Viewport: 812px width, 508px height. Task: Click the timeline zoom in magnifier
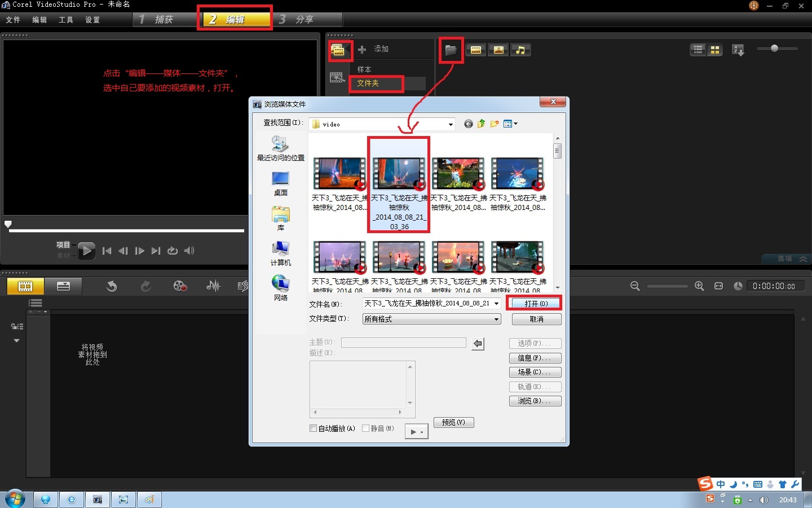[x=699, y=286]
